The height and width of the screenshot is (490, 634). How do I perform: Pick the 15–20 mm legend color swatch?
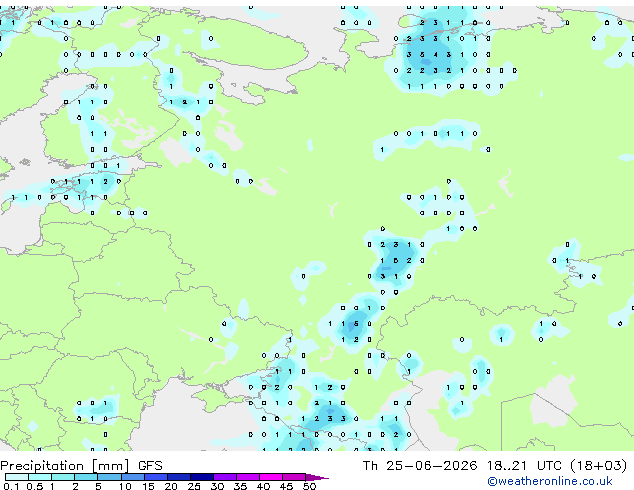coord(156,477)
